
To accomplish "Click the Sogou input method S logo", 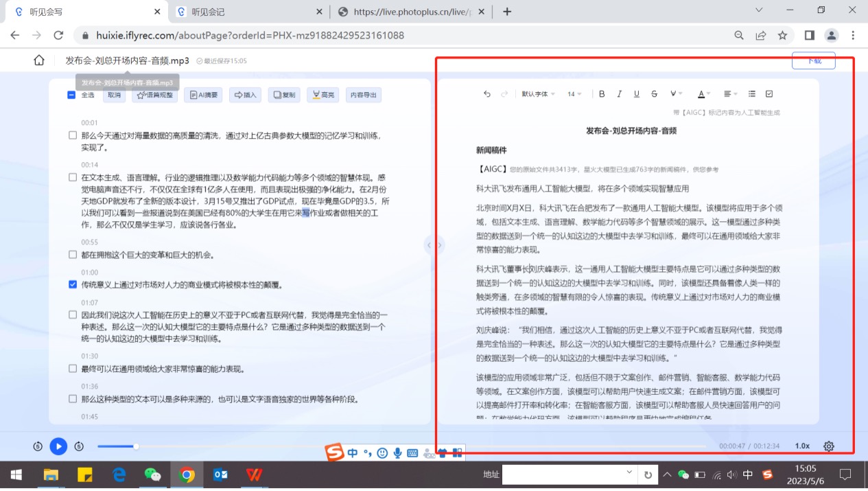I will [334, 453].
